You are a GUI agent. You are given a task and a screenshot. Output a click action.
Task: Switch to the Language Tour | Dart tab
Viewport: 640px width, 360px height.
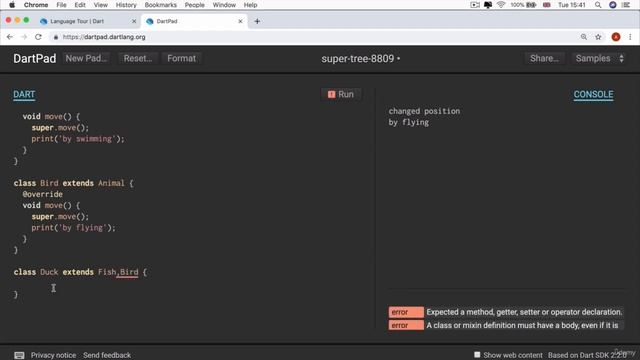click(x=88, y=21)
